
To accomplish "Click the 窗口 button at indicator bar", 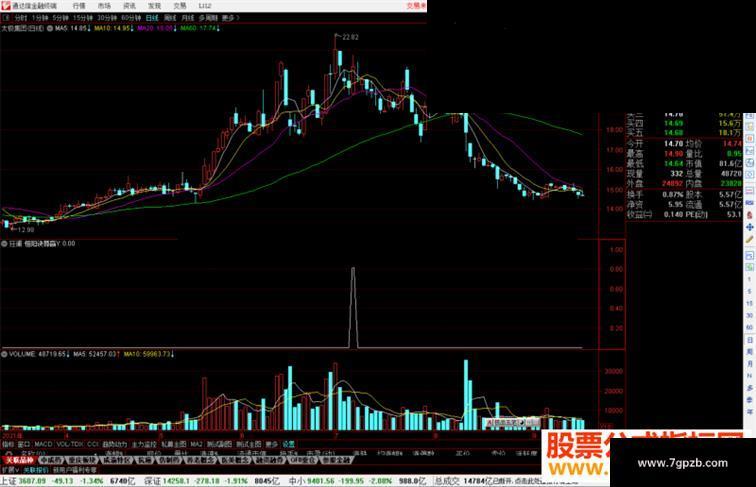I will point(24,444).
